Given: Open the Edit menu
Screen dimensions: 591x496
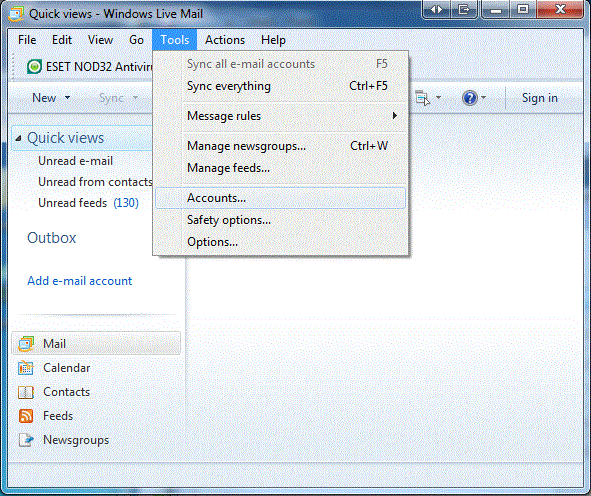Looking at the screenshot, I should [x=62, y=40].
